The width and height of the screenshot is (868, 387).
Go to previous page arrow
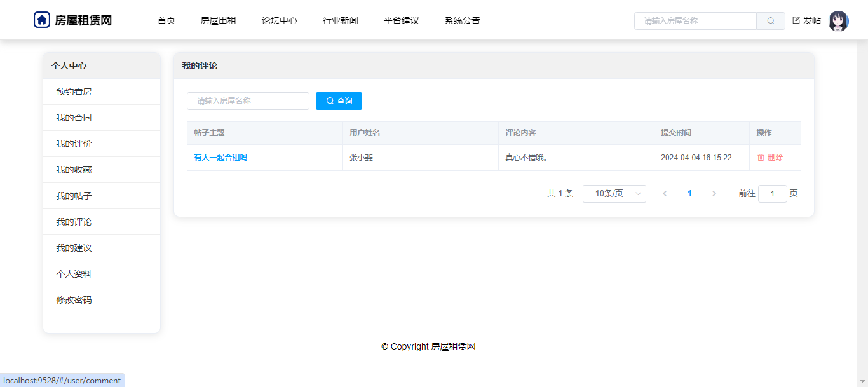(665, 194)
